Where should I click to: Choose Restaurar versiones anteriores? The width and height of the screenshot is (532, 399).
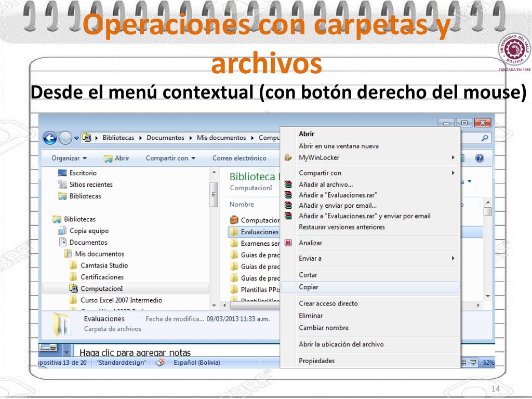[370, 227]
